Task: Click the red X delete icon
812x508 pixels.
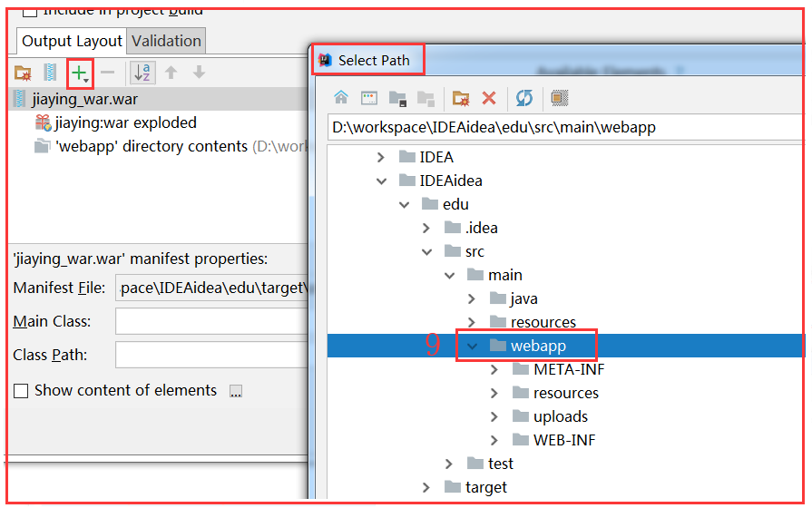Action: pos(489,98)
